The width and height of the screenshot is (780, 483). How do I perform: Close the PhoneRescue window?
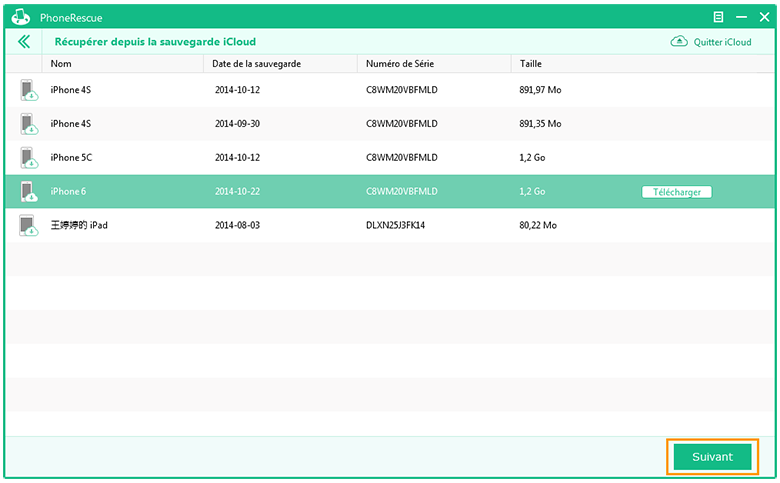pos(765,17)
